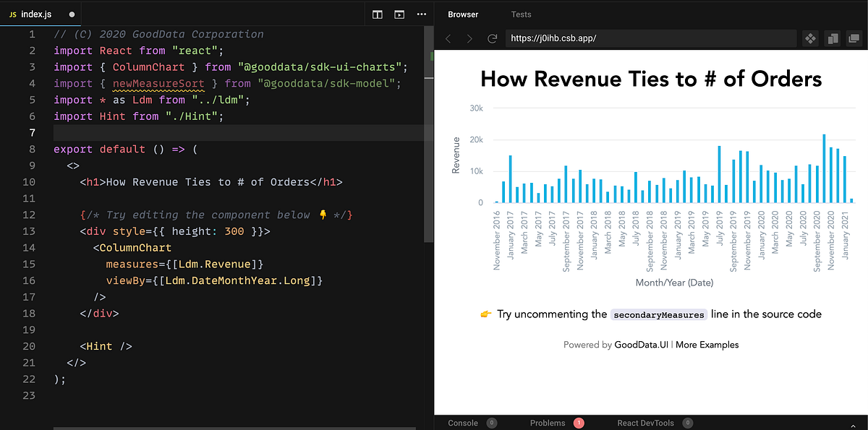Screen dimensions: 868x430
Task: Click the More Examples link
Action: [x=707, y=345]
